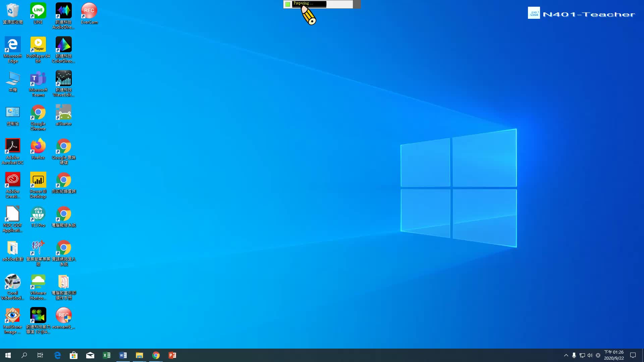Viewport: 644px width, 362px height.
Task: Launch PowerPoint from the taskbar
Action: (x=172, y=355)
